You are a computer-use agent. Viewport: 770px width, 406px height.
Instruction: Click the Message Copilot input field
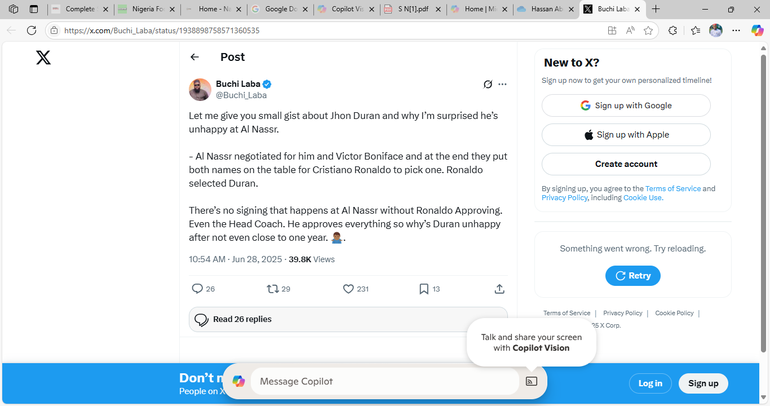pos(385,381)
